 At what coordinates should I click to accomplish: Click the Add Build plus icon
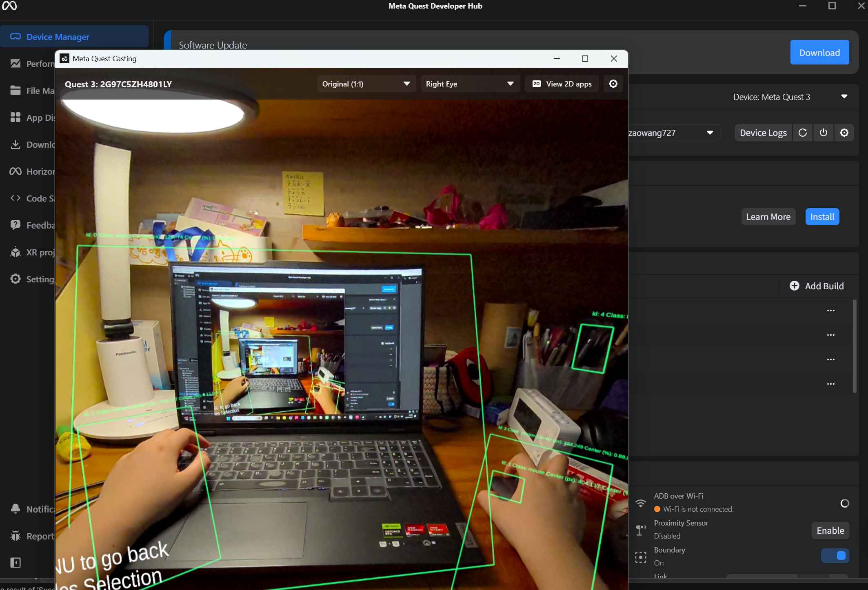794,286
